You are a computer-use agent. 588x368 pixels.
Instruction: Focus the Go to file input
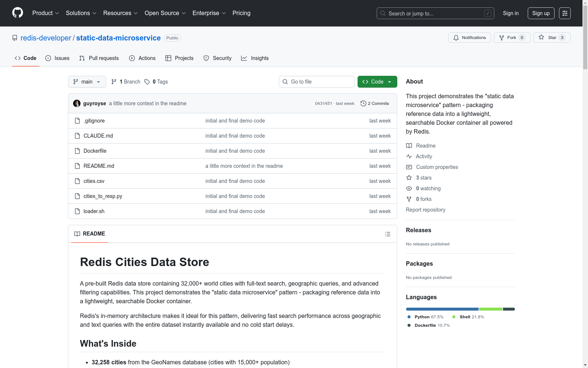click(317, 82)
